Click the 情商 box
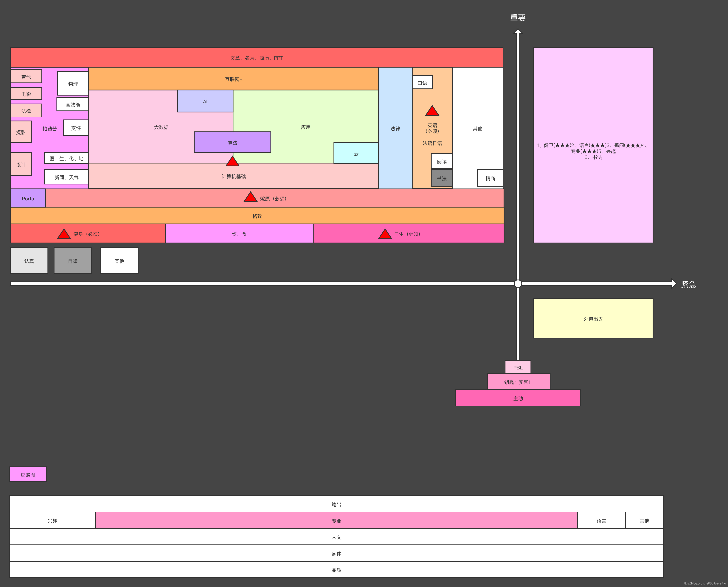This screenshot has height=587, width=728. click(x=490, y=178)
